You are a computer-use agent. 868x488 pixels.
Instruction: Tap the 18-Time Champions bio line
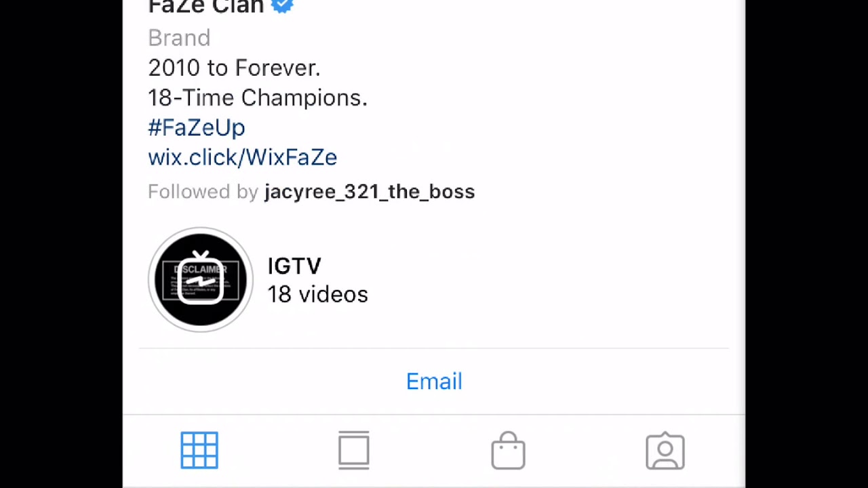pos(258,98)
